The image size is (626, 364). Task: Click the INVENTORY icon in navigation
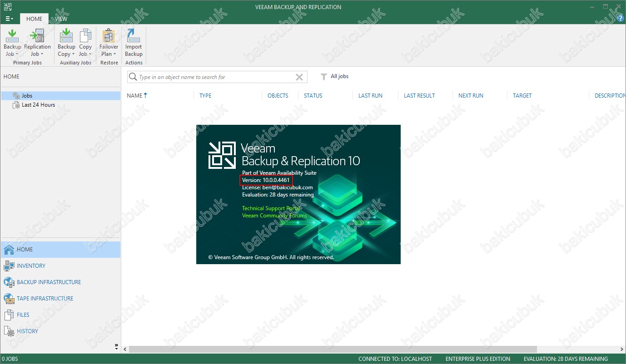[x=9, y=266]
